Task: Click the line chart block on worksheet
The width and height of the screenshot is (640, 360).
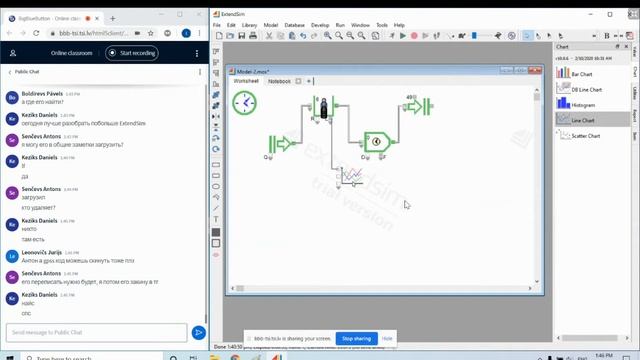Action: point(351,176)
